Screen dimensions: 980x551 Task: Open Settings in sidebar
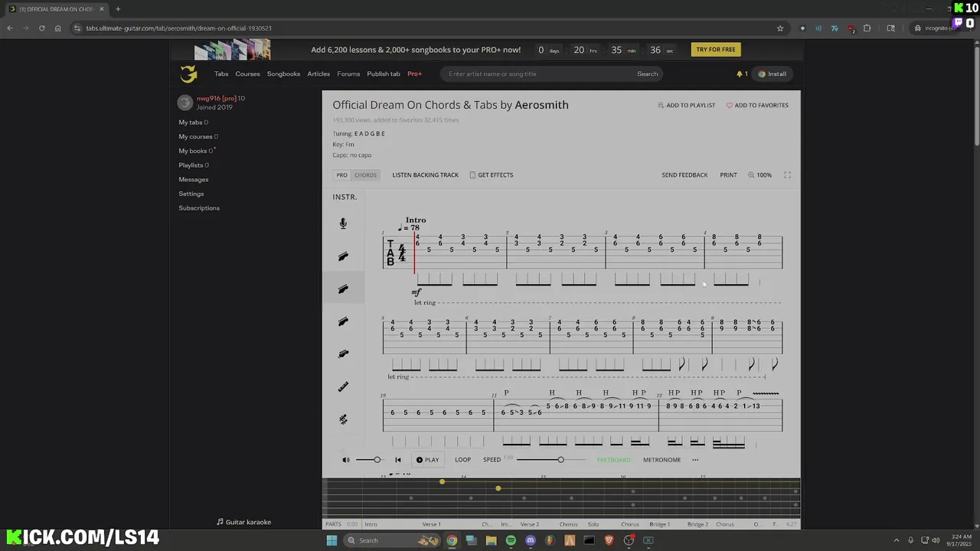tap(191, 194)
